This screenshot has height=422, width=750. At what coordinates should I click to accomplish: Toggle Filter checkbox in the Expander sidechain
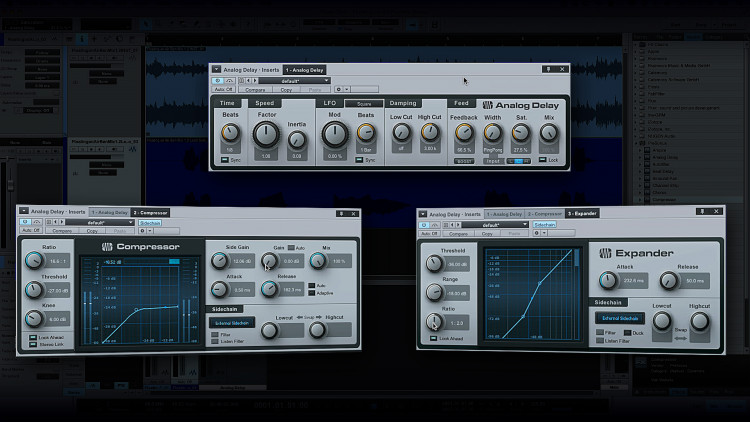[x=600, y=332]
